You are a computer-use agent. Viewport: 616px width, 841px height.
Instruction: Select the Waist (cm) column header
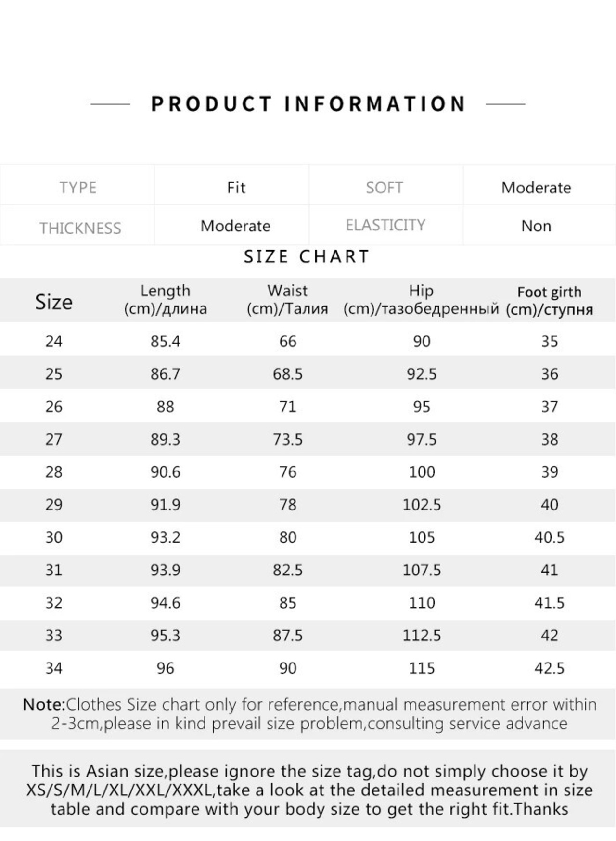point(287,299)
